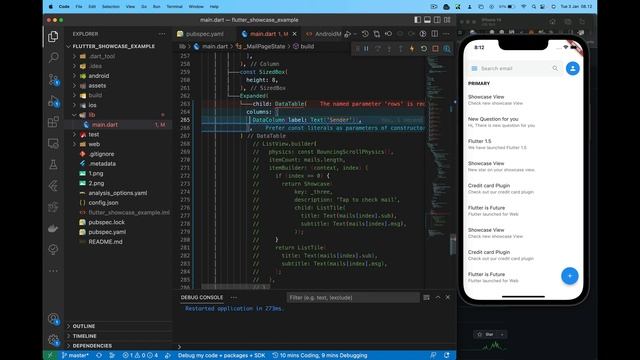640x360 pixels.
Task: Tap the blue plus floating button in simulator
Action: [x=569, y=276]
